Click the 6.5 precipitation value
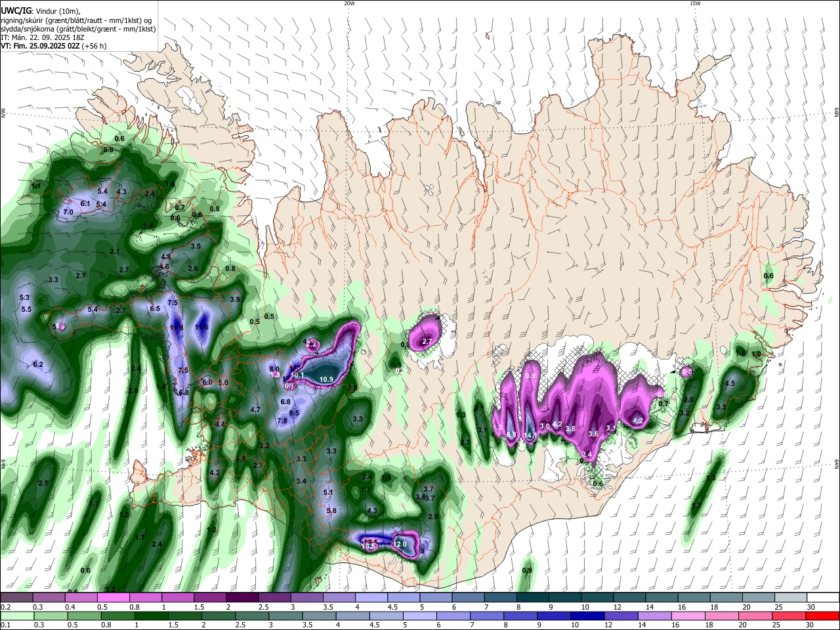The height and width of the screenshot is (630, 840). (155, 308)
